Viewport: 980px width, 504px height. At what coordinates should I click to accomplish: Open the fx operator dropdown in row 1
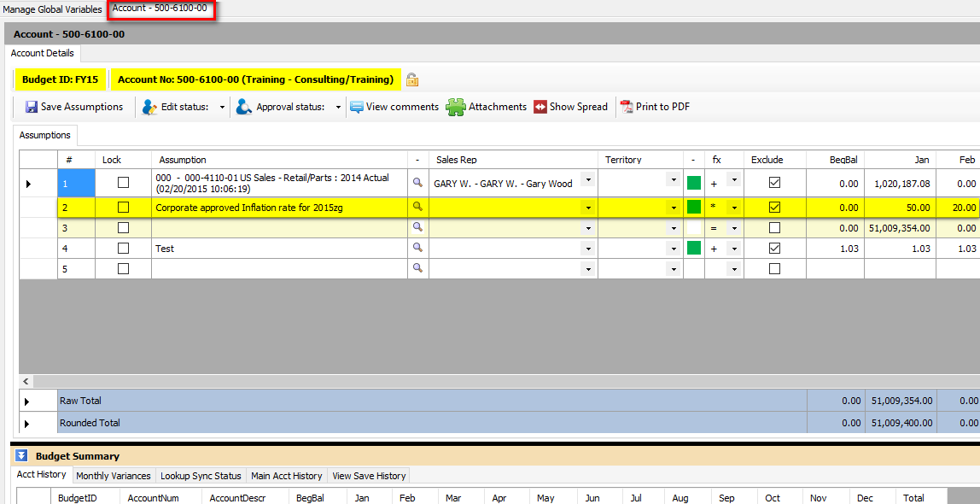click(x=734, y=180)
